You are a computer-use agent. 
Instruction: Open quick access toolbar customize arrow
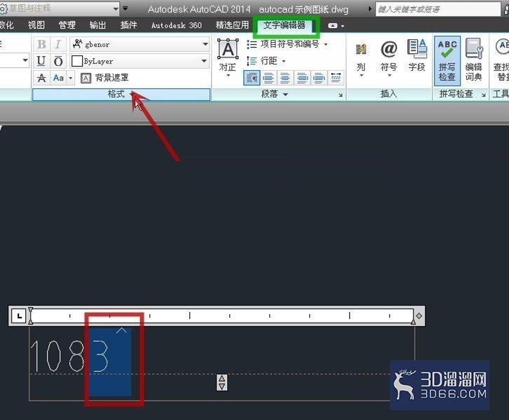pos(125,8)
